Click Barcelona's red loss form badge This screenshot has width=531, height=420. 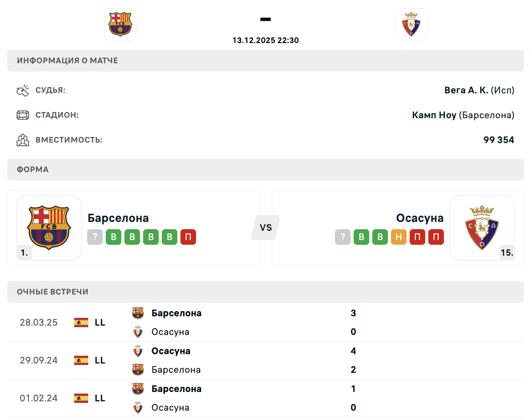click(188, 237)
